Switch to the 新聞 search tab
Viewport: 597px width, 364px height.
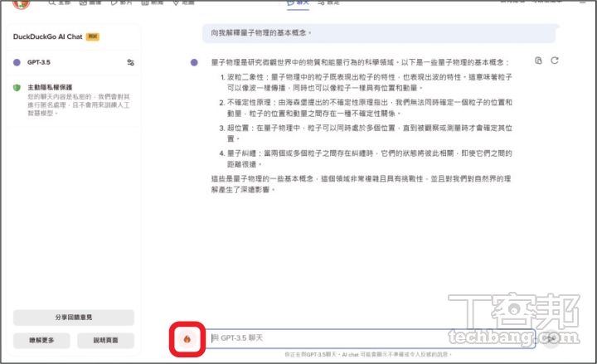[152, 2]
